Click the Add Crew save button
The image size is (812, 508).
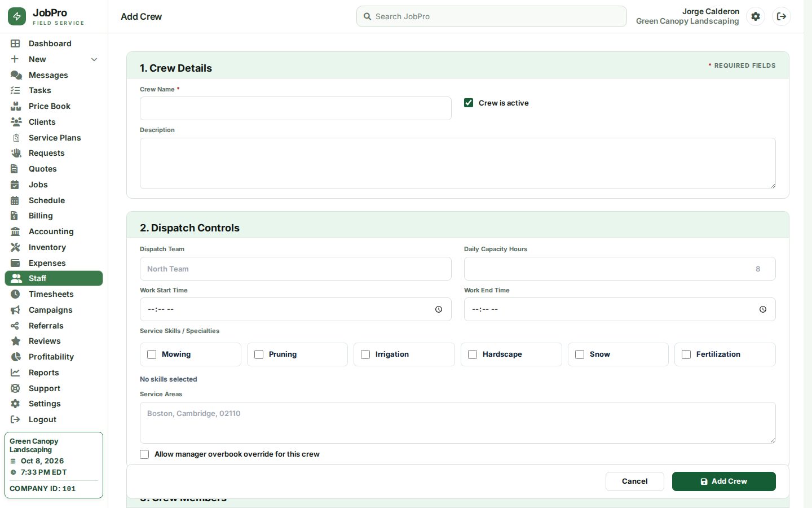click(x=724, y=481)
